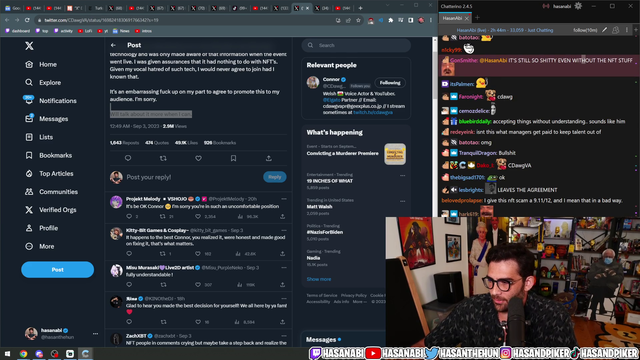640x360 pixels.
Task: Share the Projekt Melody reply
Action: [282, 216]
